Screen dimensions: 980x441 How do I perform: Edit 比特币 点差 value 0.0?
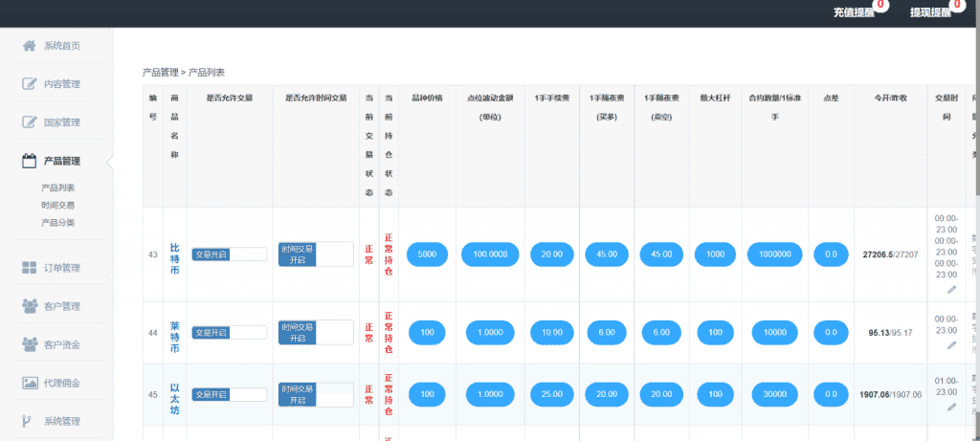coord(831,254)
